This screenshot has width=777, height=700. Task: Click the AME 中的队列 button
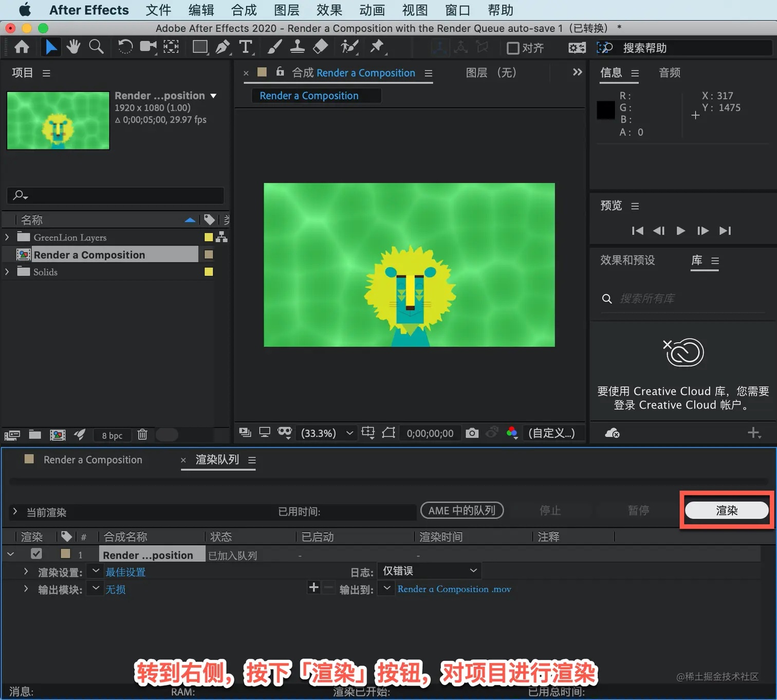[x=462, y=510]
